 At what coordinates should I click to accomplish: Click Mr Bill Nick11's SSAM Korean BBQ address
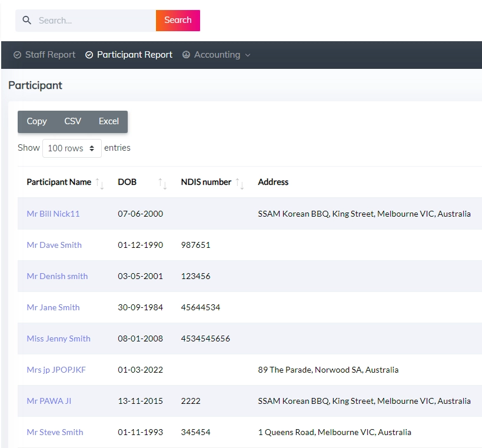pos(364,214)
